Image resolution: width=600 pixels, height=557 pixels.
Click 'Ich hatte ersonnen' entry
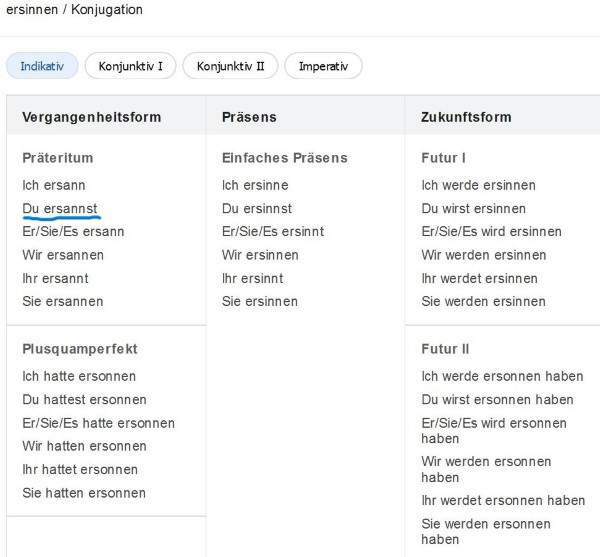pyautogui.click(x=79, y=376)
